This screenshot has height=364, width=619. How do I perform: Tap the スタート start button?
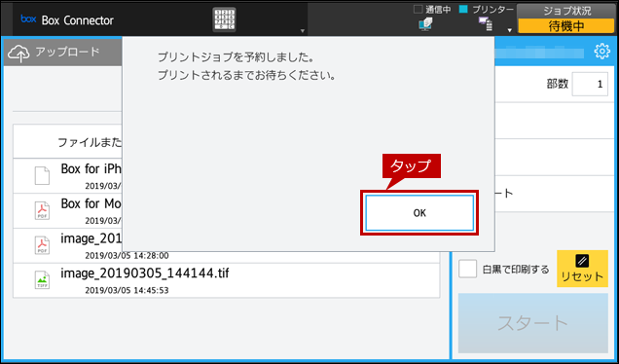click(x=533, y=323)
